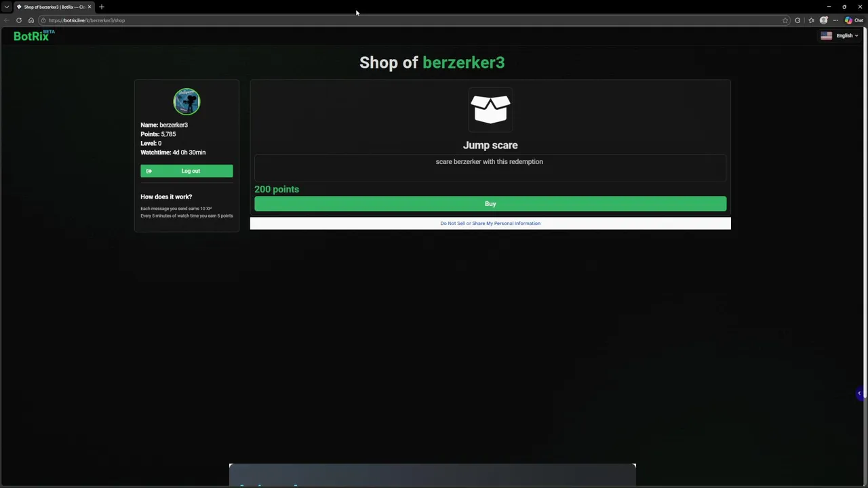Open the Copilot Chat button
The width and height of the screenshot is (868, 488).
point(854,20)
